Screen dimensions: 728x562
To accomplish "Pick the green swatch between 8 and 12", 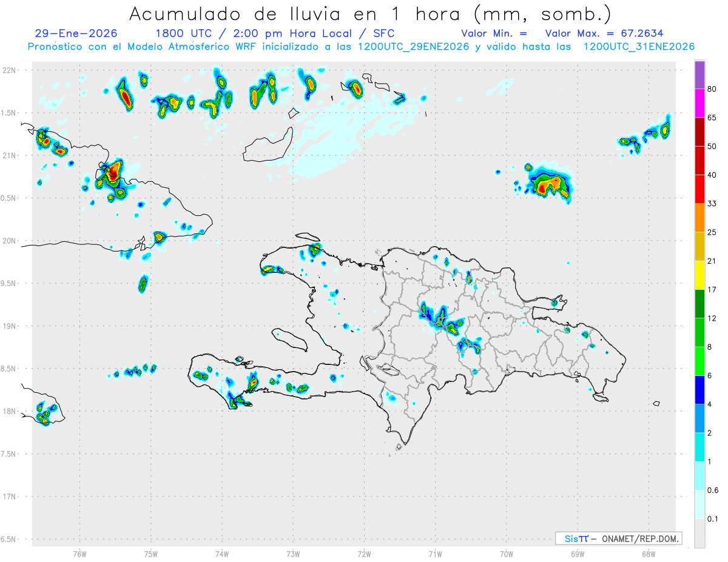I will [699, 332].
